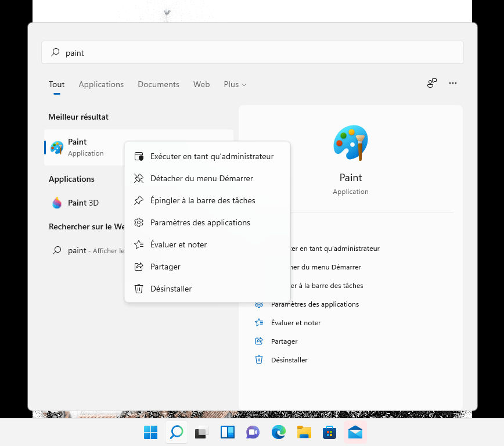Launch Microsoft Store from the taskbar
Viewport: 504px width, 446px height.
click(x=330, y=432)
